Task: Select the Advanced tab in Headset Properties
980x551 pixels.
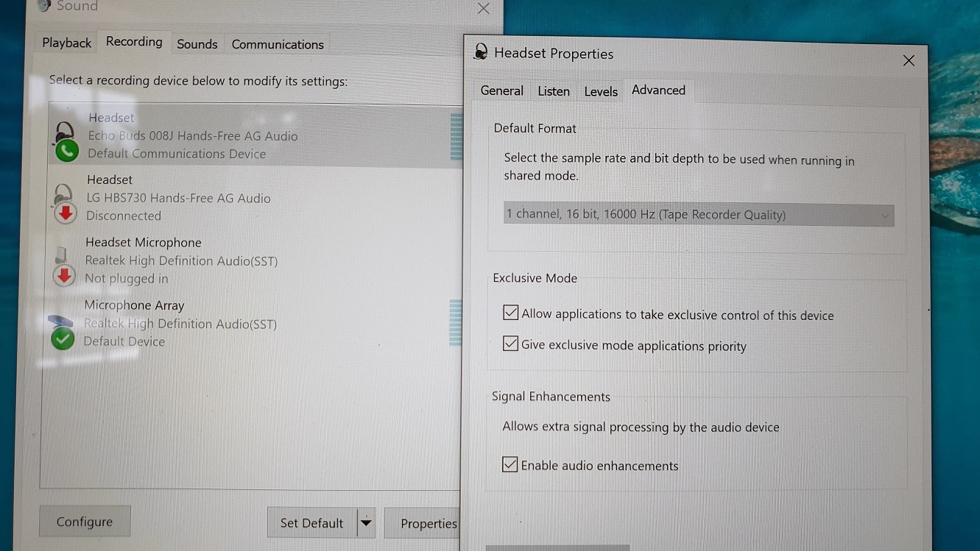Action: pyautogui.click(x=658, y=90)
